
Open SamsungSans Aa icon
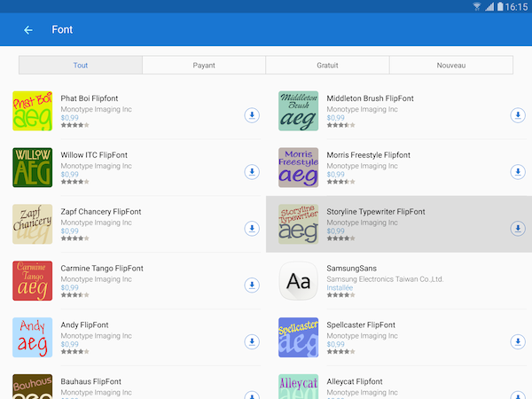(x=299, y=281)
